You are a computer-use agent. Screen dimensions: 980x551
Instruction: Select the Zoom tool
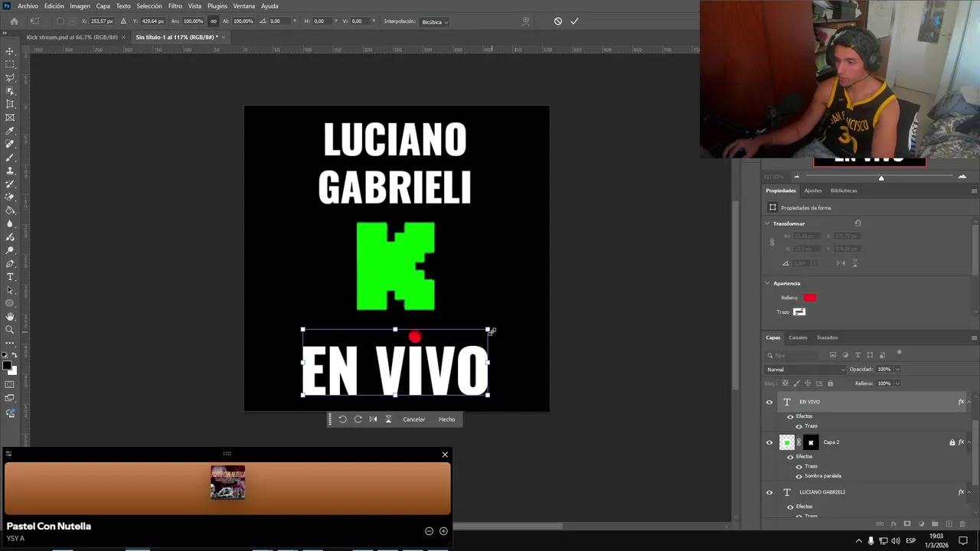[10, 330]
